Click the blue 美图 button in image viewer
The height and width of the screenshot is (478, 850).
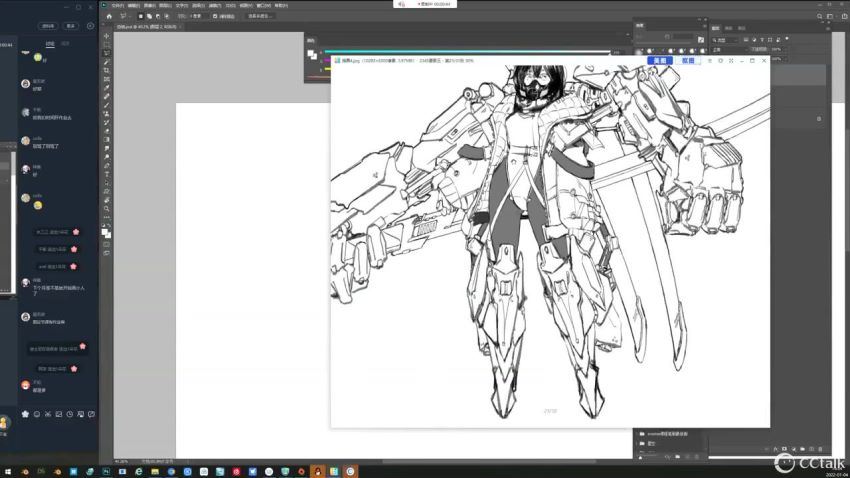[x=660, y=61]
